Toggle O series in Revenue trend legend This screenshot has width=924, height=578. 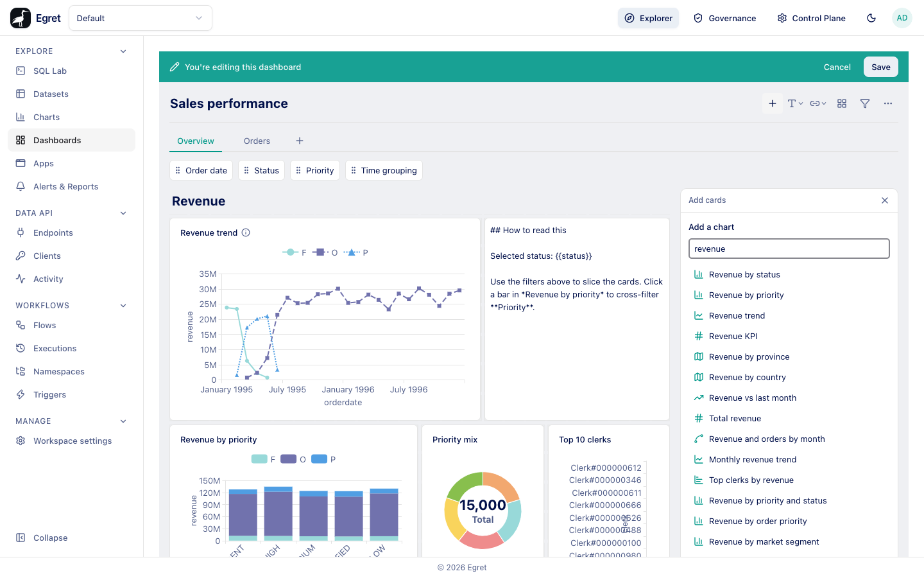coord(325,252)
